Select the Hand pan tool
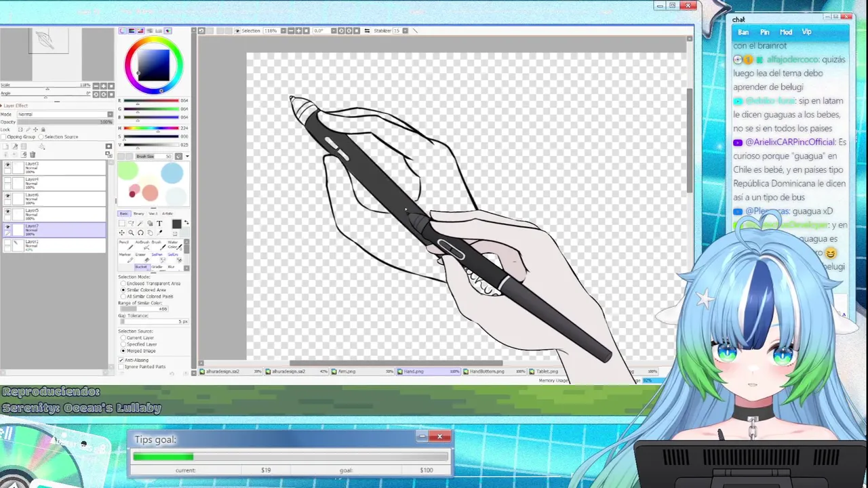The width and height of the screenshot is (868, 488). tap(150, 232)
